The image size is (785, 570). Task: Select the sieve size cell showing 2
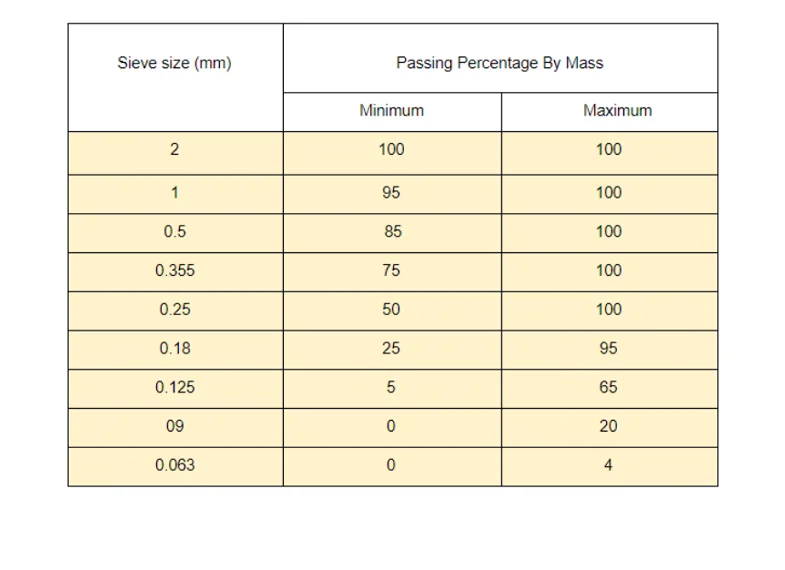[x=176, y=153]
